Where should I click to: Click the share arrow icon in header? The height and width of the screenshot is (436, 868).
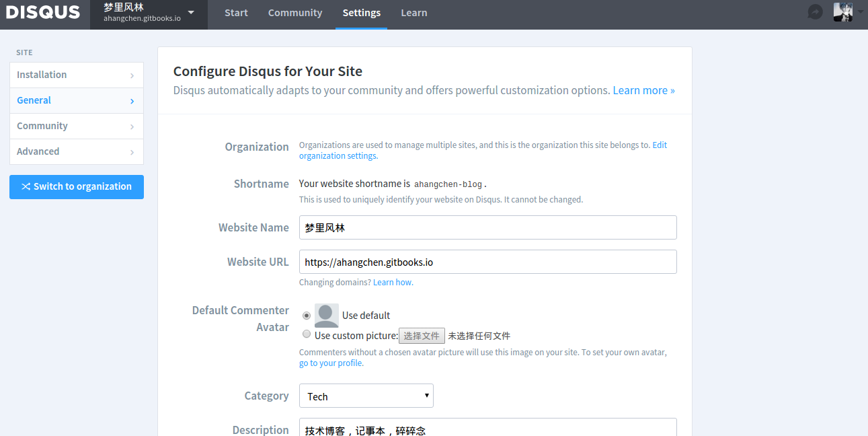[x=815, y=12]
